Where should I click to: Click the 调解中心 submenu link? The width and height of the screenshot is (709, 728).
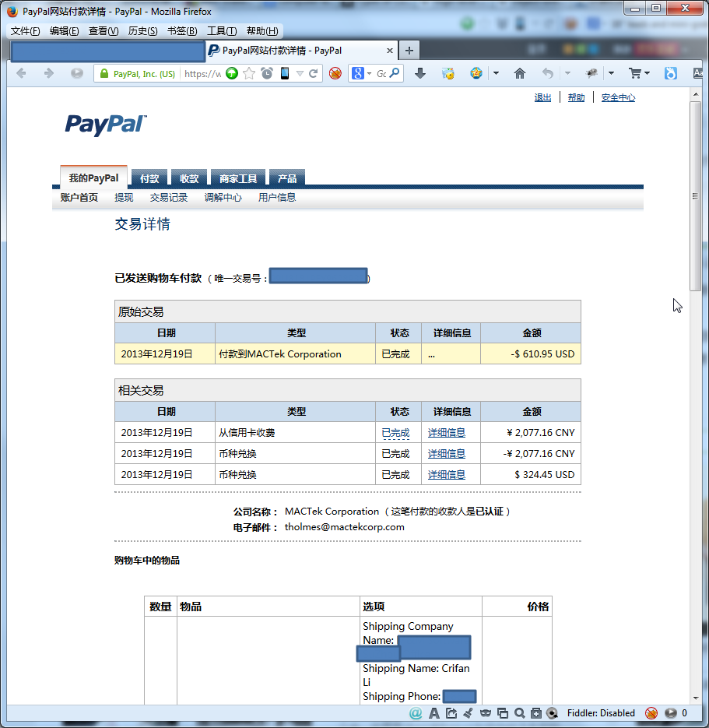pyautogui.click(x=223, y=198)
